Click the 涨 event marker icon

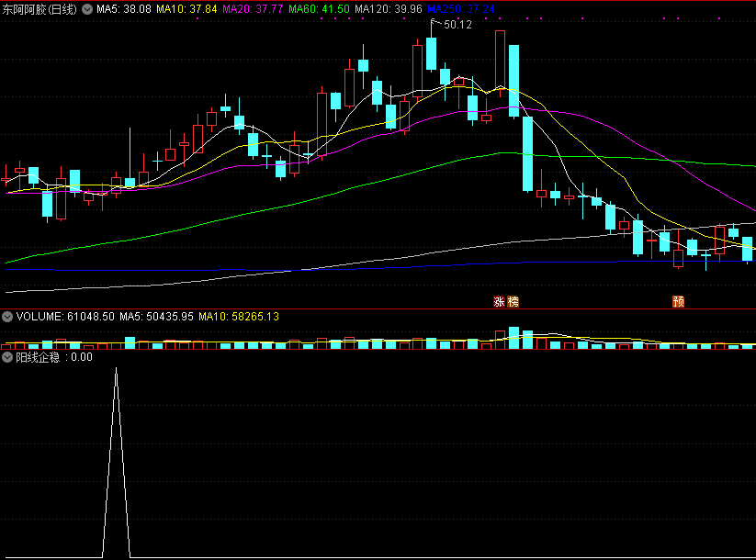[x=499, y=302]
